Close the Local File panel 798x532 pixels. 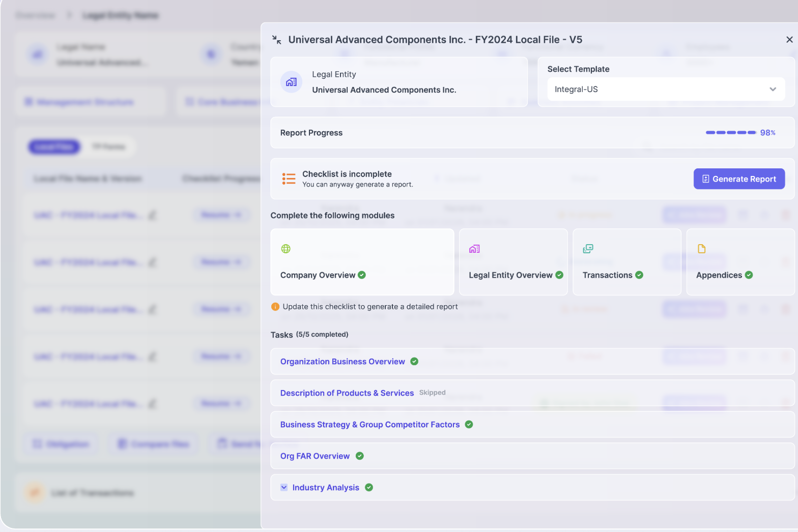[789, 40]
